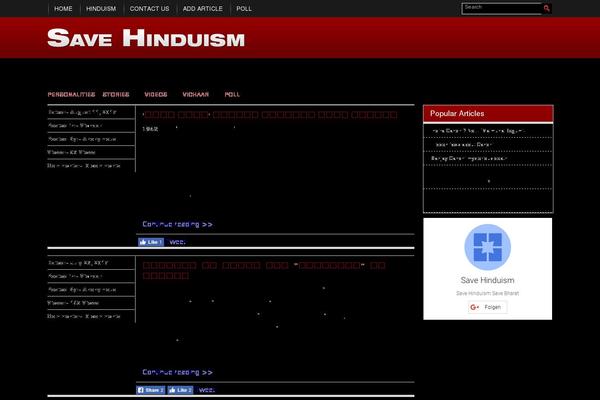Click the Facebook Like 2 button
The width and height of the screenshot is (600, 400).
(x=180, y=390)
